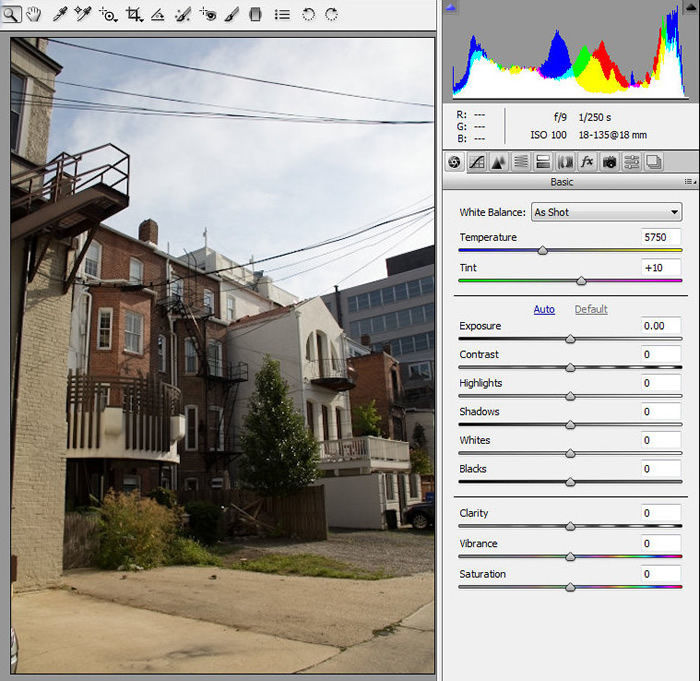Viewport: 700px width, 681px height.
Task: Activate the Straighten tool
Action: (x=158, y=14)
